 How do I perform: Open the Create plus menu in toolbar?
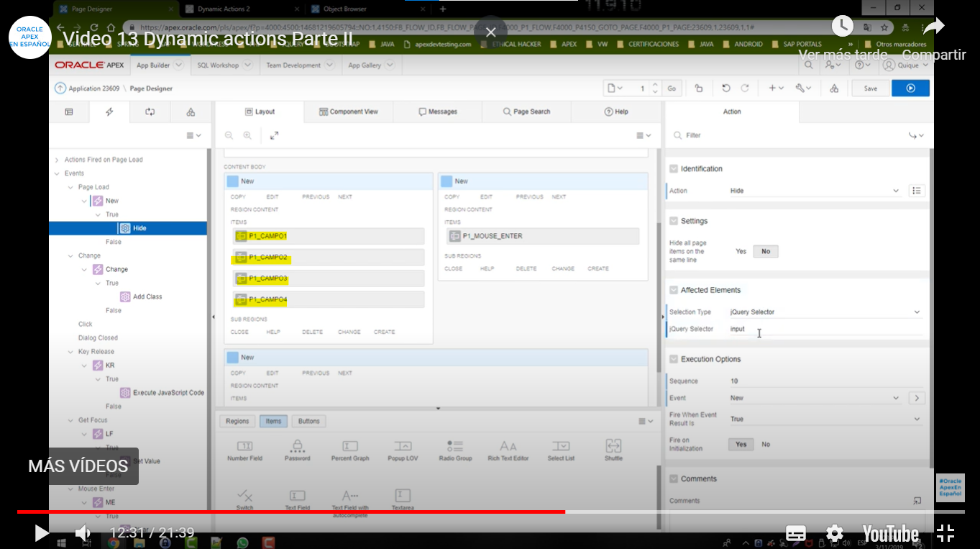click(x=776, y=88)
